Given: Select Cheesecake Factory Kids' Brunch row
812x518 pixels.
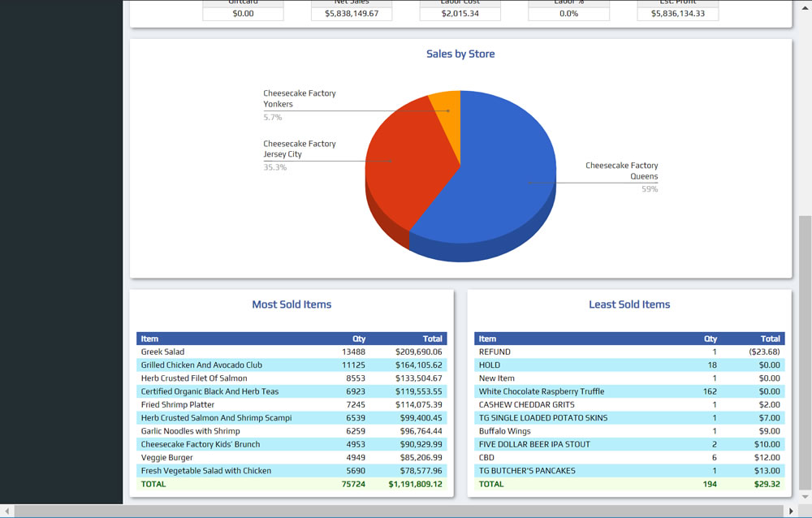Looking at the screenshot, I should click(x=292, y=444).
